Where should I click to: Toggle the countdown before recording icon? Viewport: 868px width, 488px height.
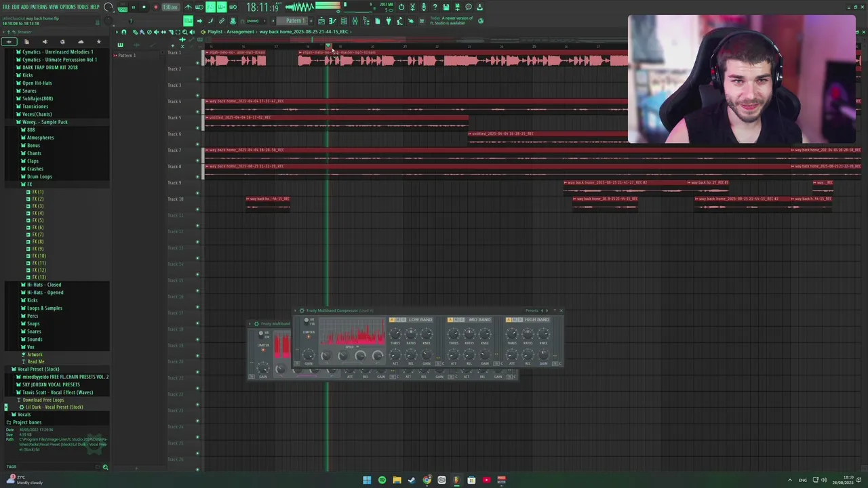point(210,7)
